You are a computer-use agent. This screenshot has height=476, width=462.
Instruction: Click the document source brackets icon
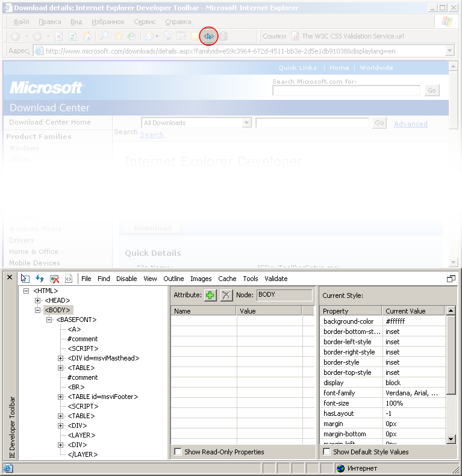[69, 279]
